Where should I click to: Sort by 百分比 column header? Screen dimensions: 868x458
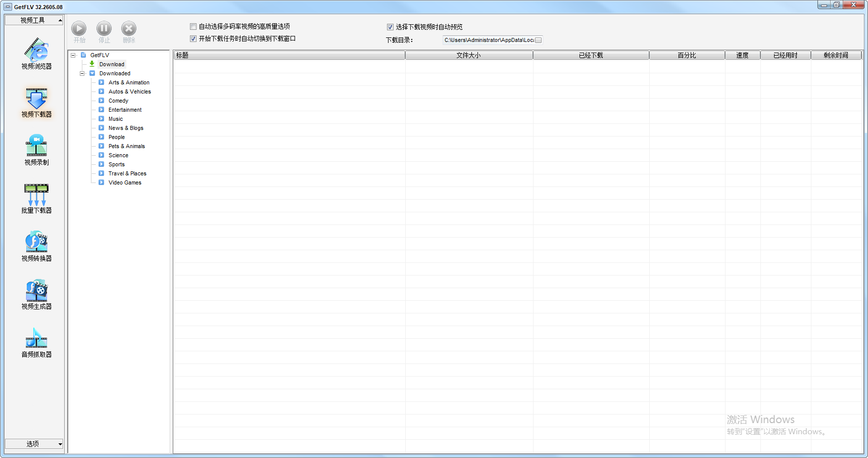687,55
